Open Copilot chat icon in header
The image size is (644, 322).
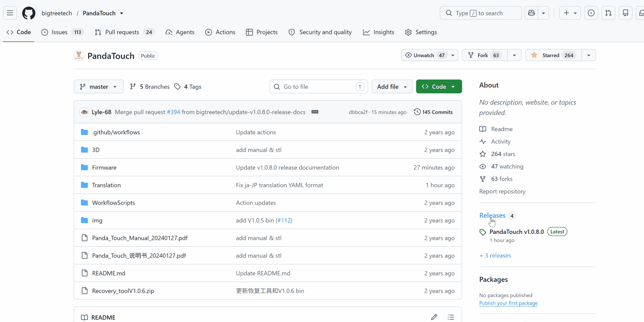532,13
